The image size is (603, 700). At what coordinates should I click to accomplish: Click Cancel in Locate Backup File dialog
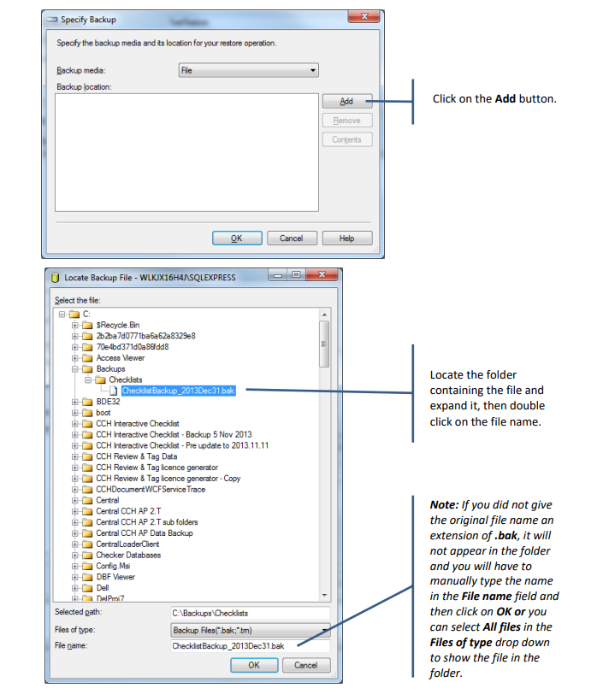pyautogui.click(x=306, y=665)
